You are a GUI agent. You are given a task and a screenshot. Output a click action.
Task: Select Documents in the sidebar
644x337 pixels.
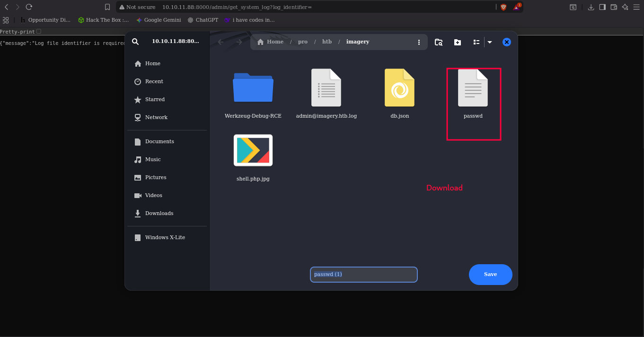tap(159, 141)
